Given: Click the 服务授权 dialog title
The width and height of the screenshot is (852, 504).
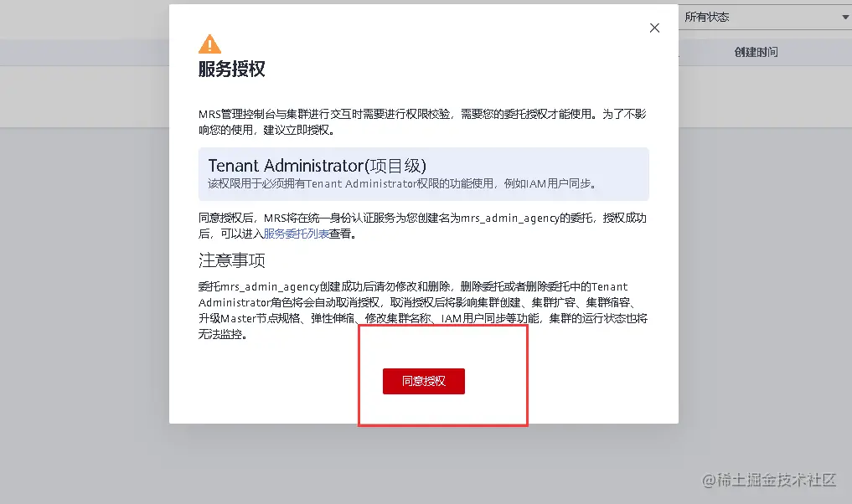Looking at the screenshot, I should click(x=231, y=69).
